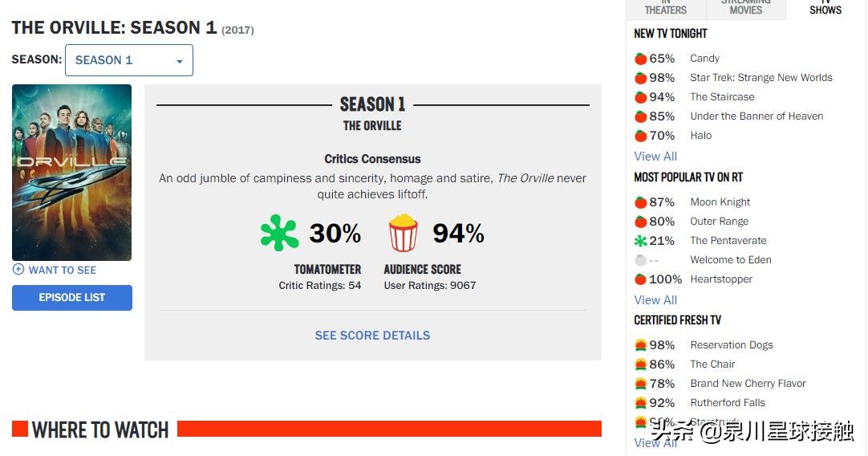This screenshot has height=456, width=868.
Task: Switch to the TV Shows tab
Action: (825, 9)
